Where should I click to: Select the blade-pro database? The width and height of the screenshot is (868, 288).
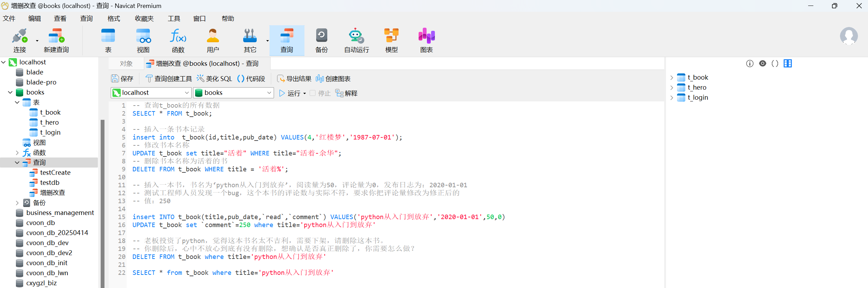click(41, 82)
